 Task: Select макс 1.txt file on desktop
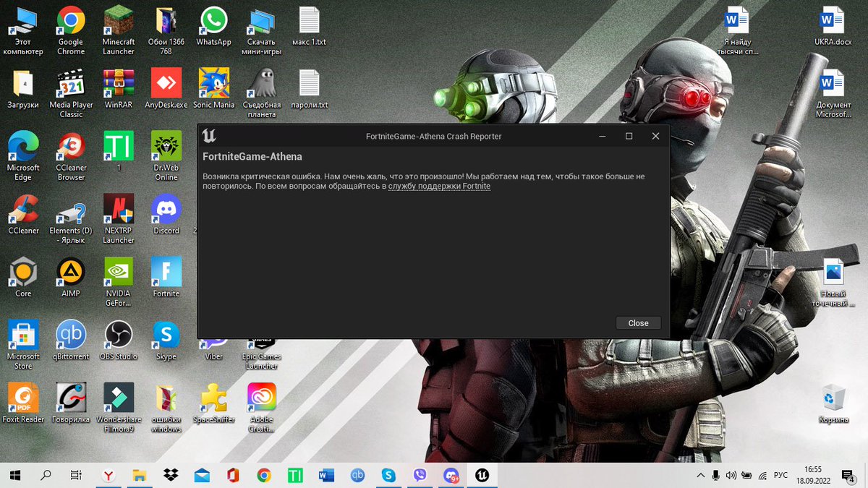310,27
